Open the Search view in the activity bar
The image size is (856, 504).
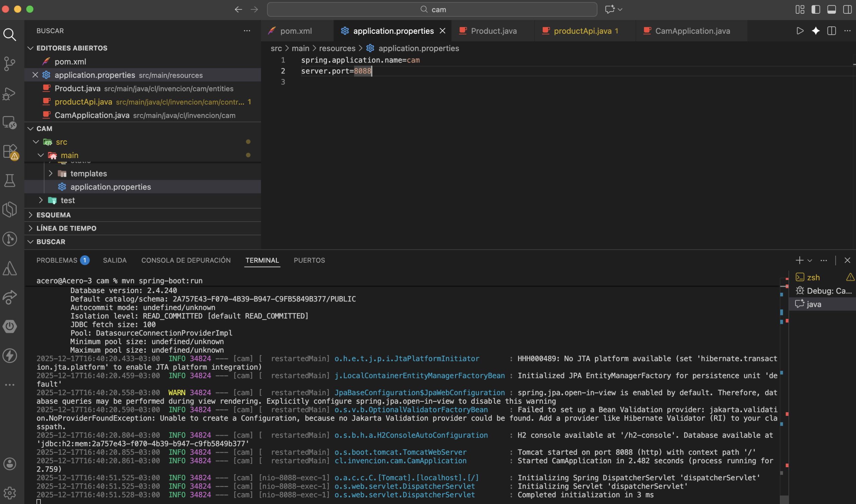click(x=9, y=34)
